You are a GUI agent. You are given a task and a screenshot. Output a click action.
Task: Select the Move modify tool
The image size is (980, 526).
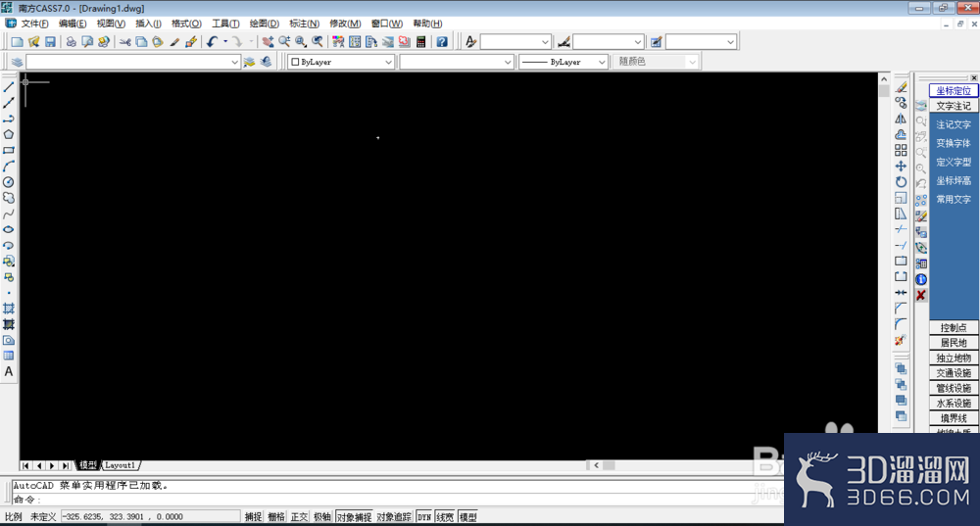[901, 167]
